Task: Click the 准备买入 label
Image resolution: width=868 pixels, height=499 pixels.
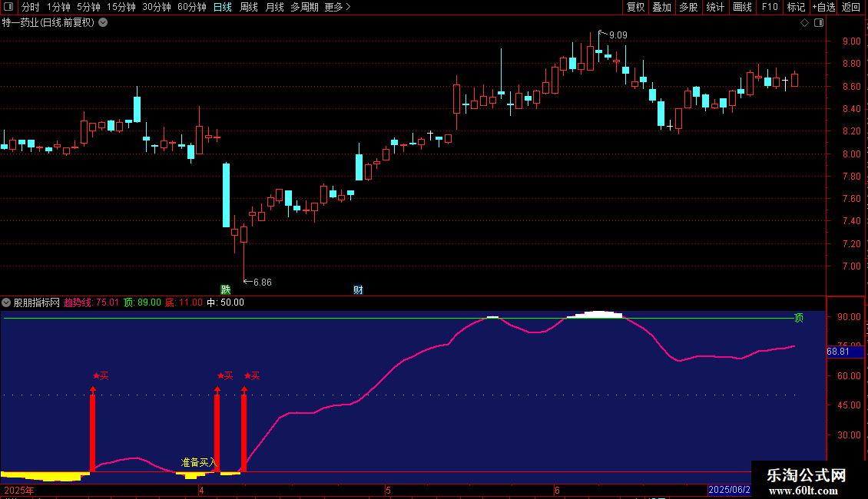Action: 198,462
